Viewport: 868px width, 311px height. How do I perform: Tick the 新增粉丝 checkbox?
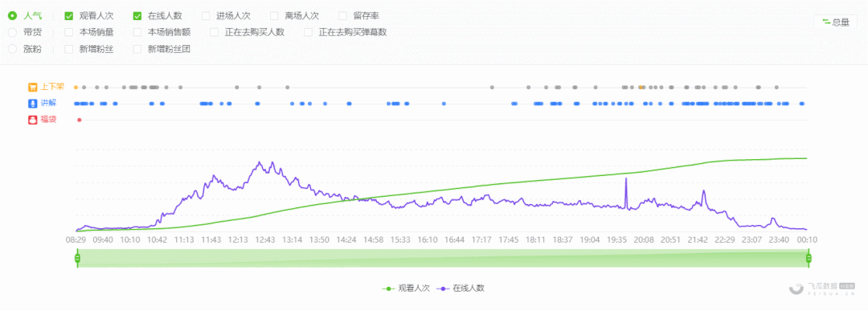click(x=68, y=49)
